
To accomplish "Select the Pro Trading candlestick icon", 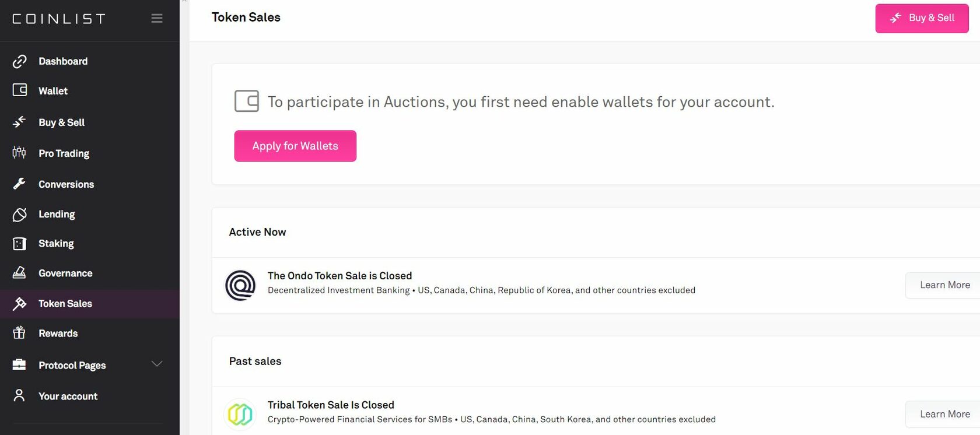I will click(x=19, y=153).
